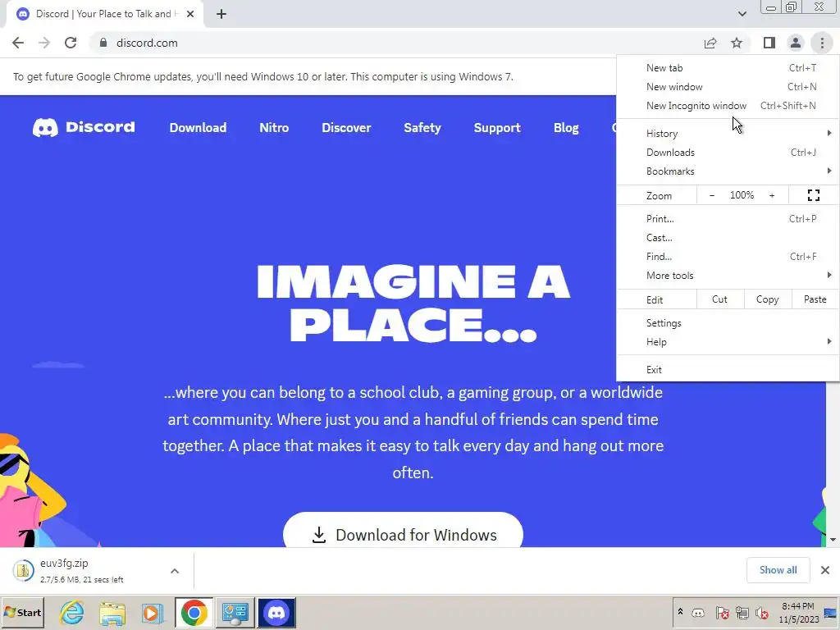Screen dimensions: 840x630
Task: Click the Windows Start button
Action: point(22,612)
